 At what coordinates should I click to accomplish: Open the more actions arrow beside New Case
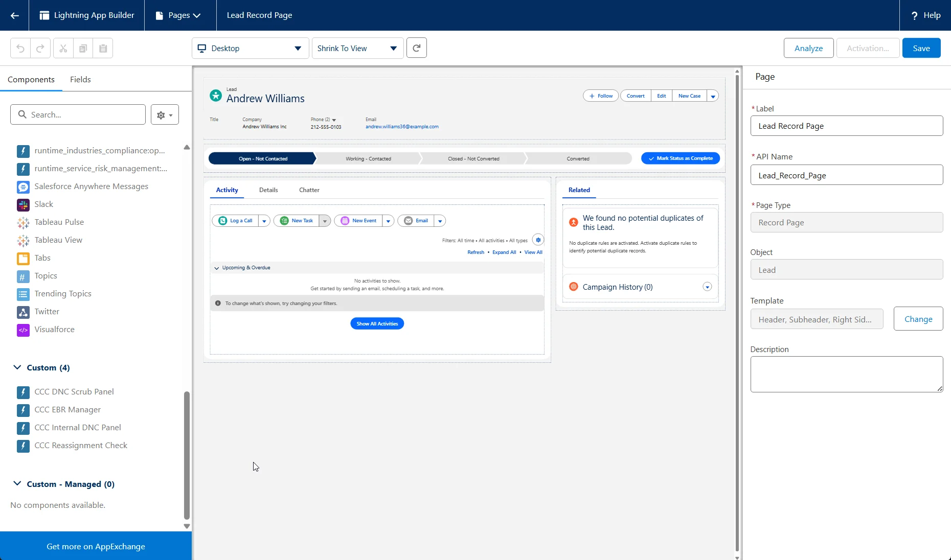(x=713, y=96)
